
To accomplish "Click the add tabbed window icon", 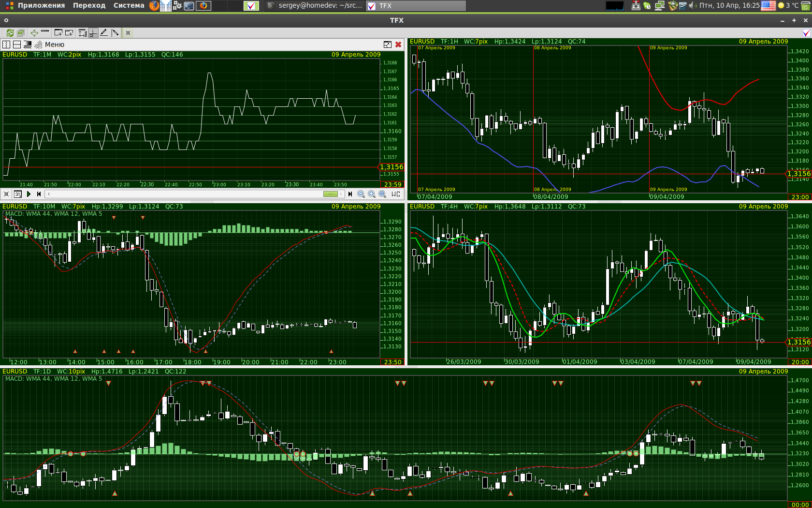I will [70, 33].
